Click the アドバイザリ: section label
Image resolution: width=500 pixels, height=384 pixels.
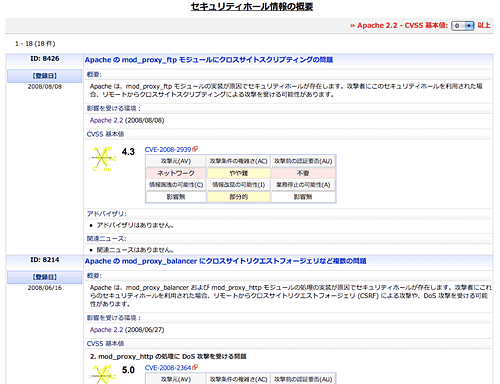(107, 214)
